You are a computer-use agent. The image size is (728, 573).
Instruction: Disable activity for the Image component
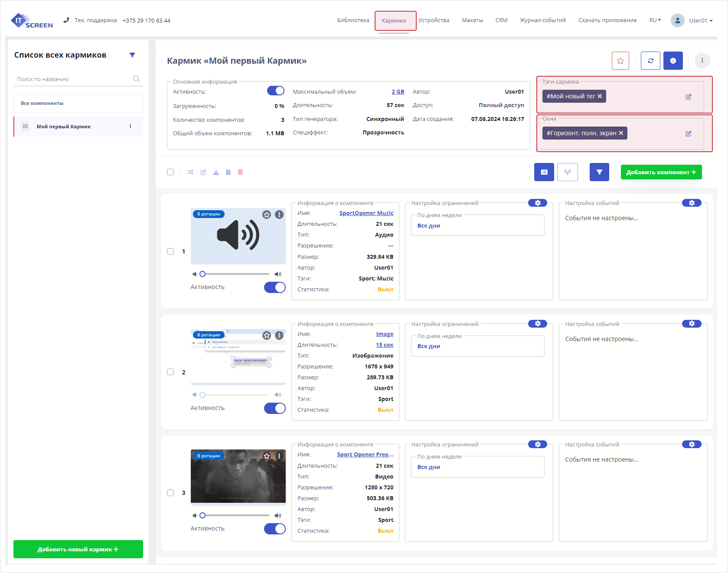[274, 408]
